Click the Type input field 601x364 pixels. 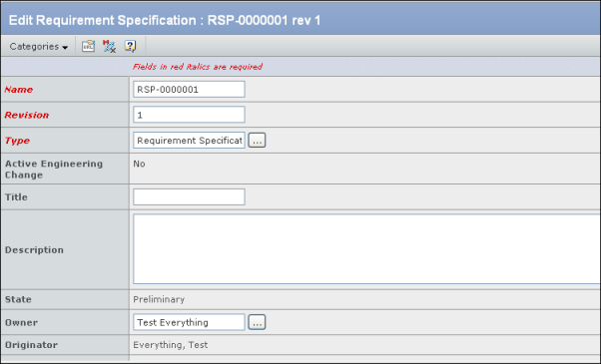tap(189, 141)
